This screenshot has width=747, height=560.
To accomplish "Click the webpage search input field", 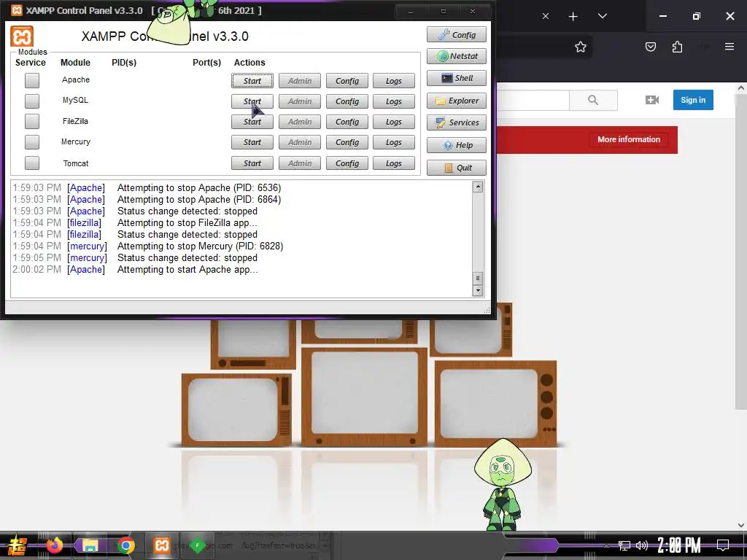I will tap(533, 100).
